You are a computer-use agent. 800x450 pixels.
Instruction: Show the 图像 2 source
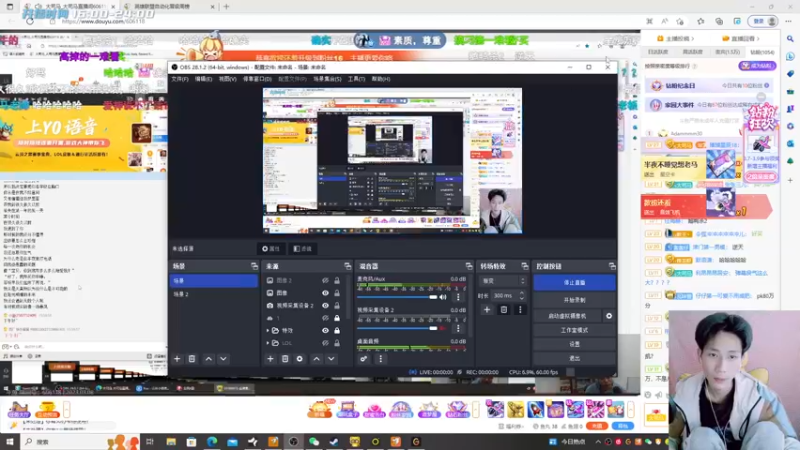coord(325,280)
